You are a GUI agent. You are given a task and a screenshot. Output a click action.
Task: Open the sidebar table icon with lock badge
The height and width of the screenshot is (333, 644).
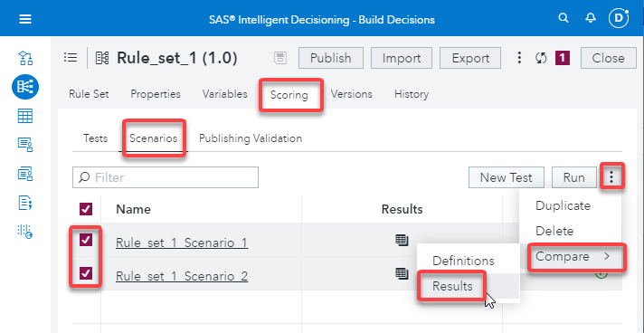coord(25,174)
